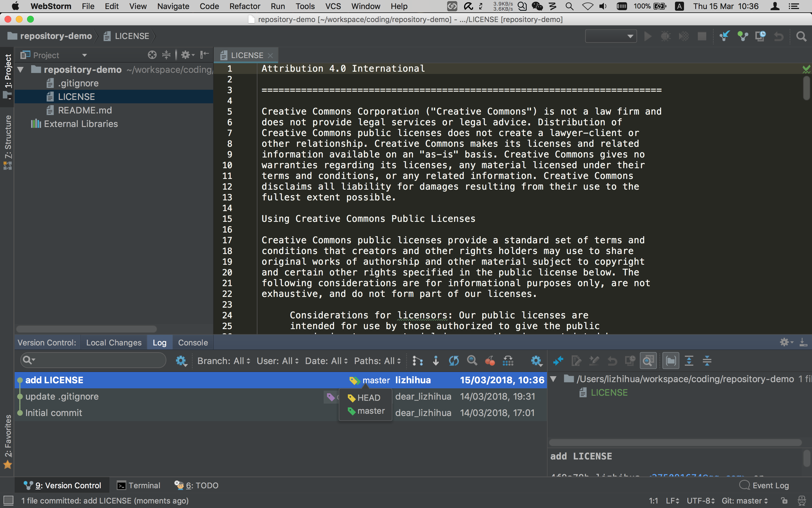Toggle the 9: Version Control tool window
This screenshot has height=508, width=812.
pos(62,485)
